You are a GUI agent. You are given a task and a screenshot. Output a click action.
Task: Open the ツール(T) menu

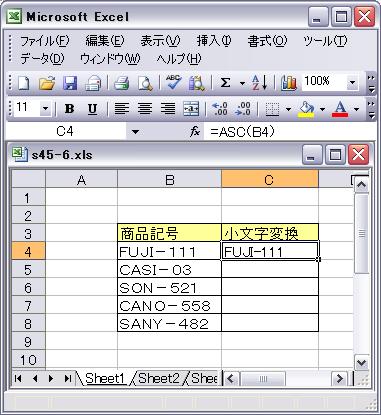325,41
